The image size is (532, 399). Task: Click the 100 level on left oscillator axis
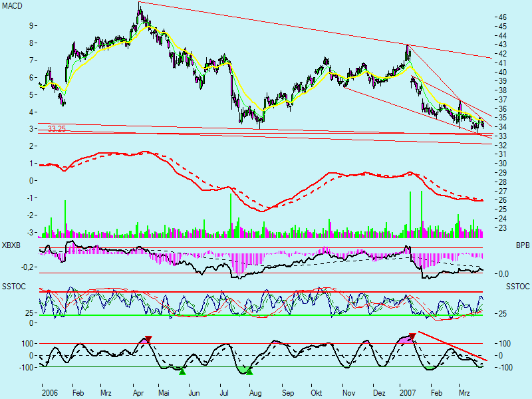click(x=27, y=344)
